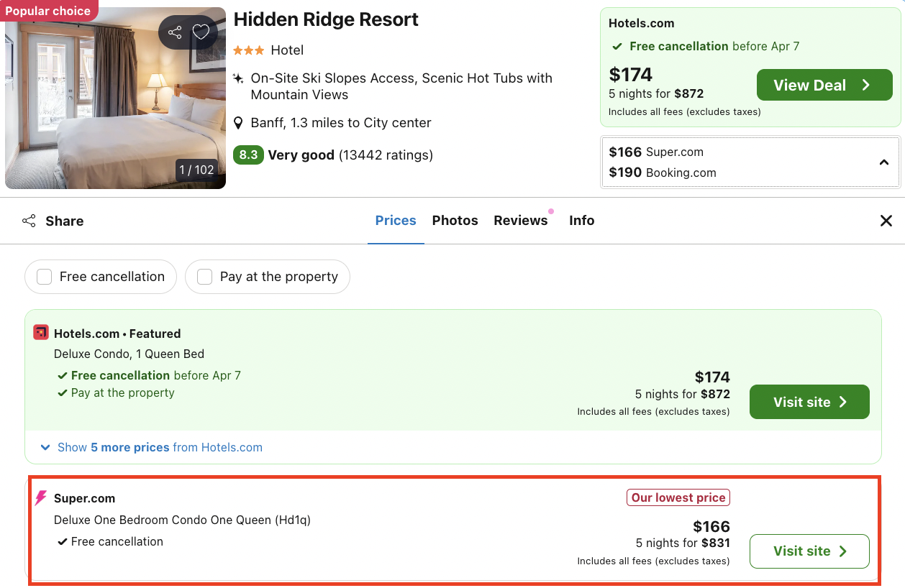Click the location pin icon next to Banff
The height and width of the screenshot is (588, 905).
tap(239, 122)
